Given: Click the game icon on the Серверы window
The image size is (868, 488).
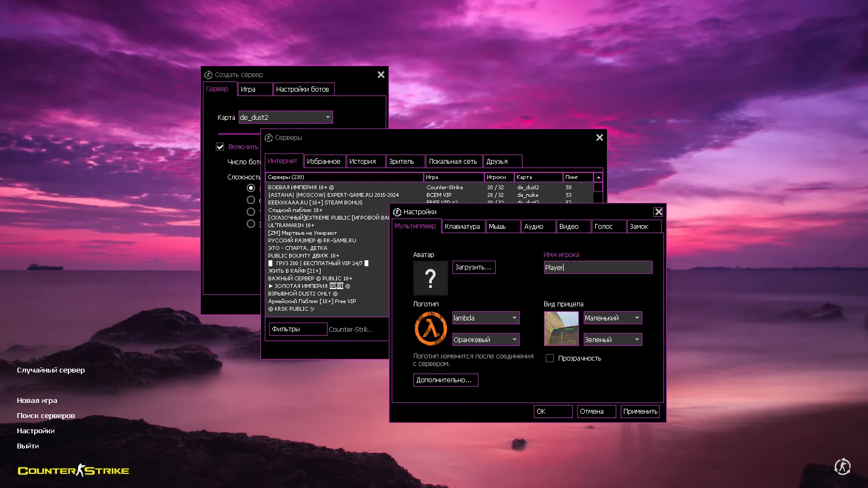Looking at the screenshot, I should click(269, 138).
